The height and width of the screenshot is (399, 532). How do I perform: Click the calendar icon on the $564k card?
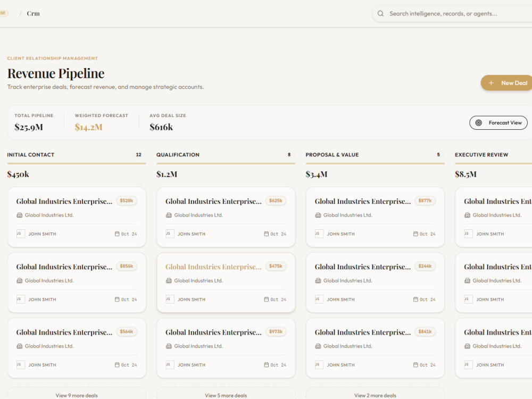117,365
